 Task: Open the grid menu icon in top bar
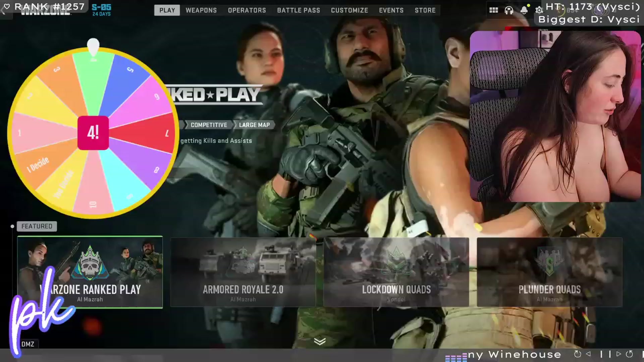(493, 10)
